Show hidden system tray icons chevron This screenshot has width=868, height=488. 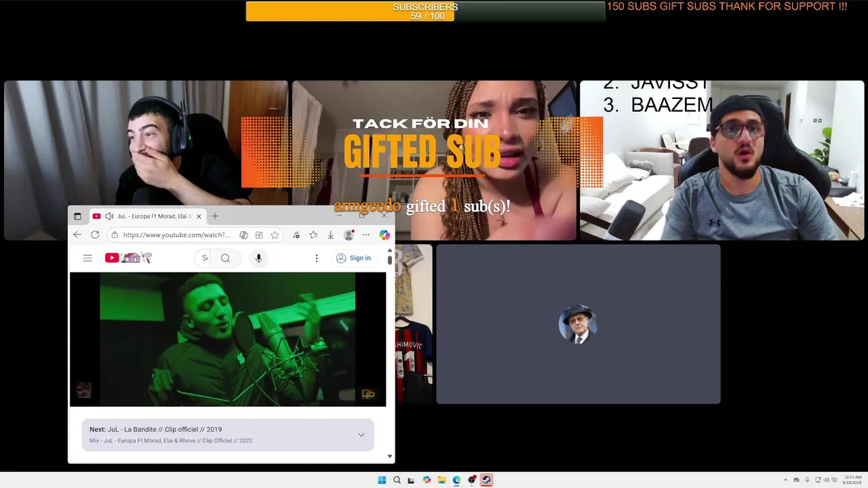click(x=785, y=480)
